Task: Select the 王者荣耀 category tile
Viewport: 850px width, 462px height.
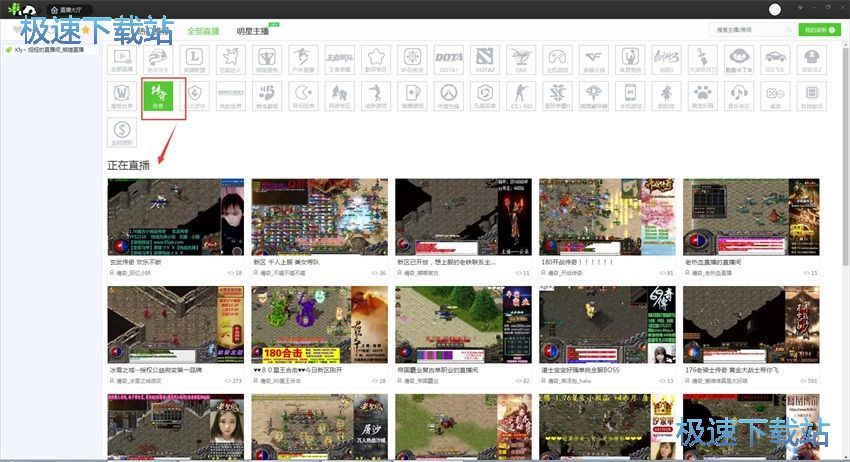Action: tap(340, 60)
